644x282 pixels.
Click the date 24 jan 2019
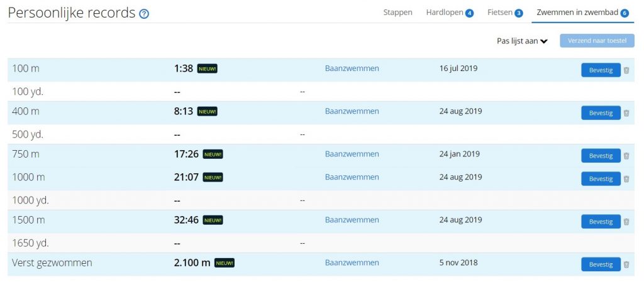(460, 154)
